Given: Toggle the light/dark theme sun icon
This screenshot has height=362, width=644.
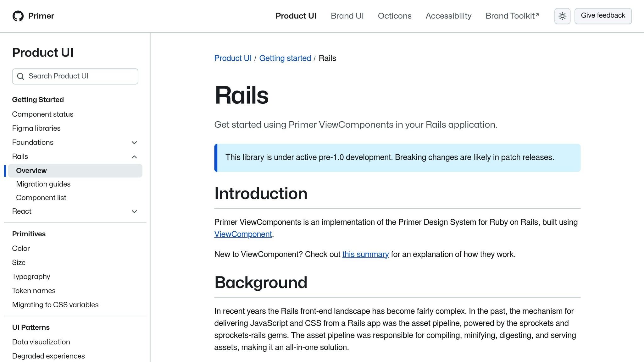Looking at the screenshot, I should pos(562,16).
